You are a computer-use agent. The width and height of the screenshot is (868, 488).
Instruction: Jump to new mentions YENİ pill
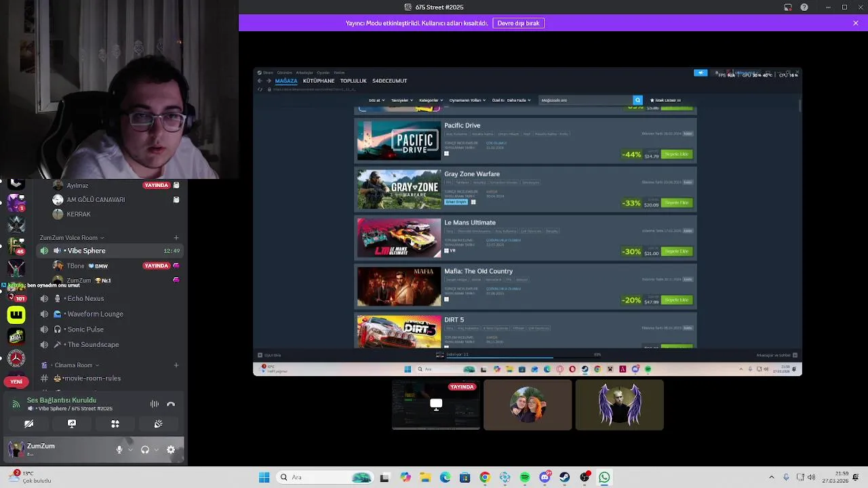[16, 382]
